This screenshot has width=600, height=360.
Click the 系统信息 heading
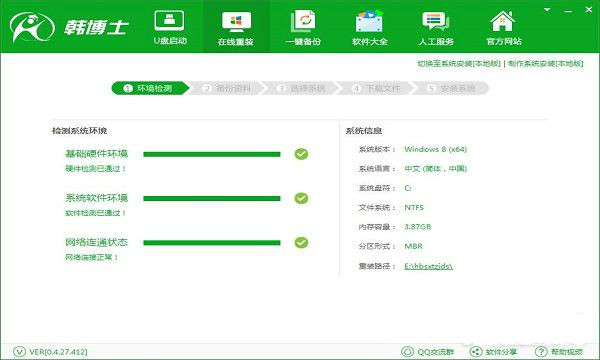[x=364, y=131]
